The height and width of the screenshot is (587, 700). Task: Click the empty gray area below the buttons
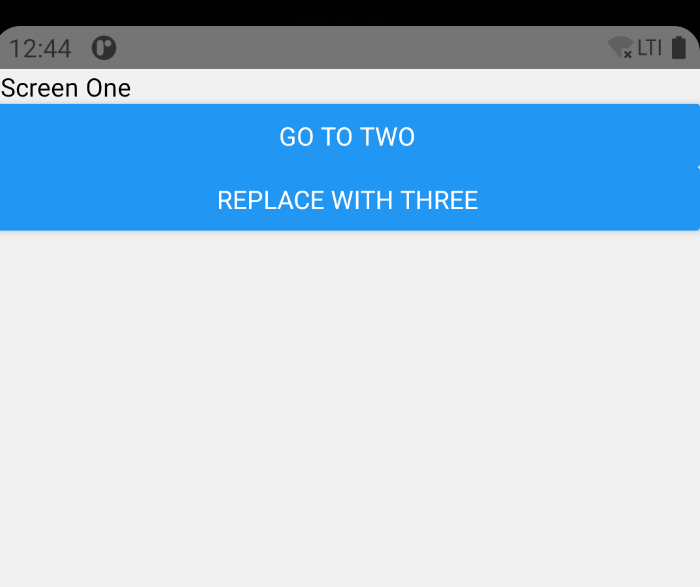[x=350, y=408]
